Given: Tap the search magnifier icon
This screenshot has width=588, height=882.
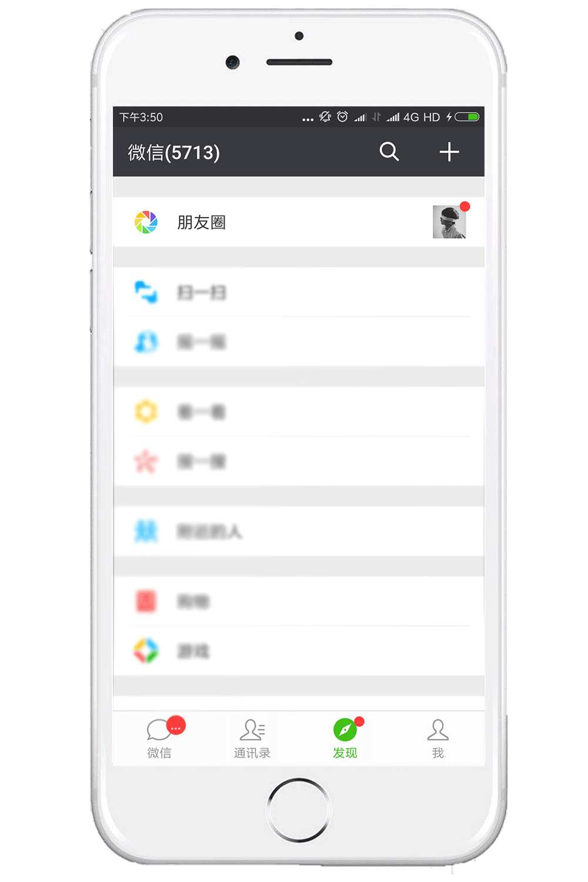Looking at the screenshot, I should point(389,152).
